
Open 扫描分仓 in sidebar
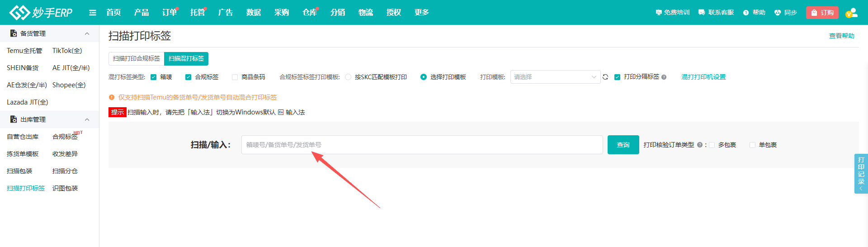65,171
